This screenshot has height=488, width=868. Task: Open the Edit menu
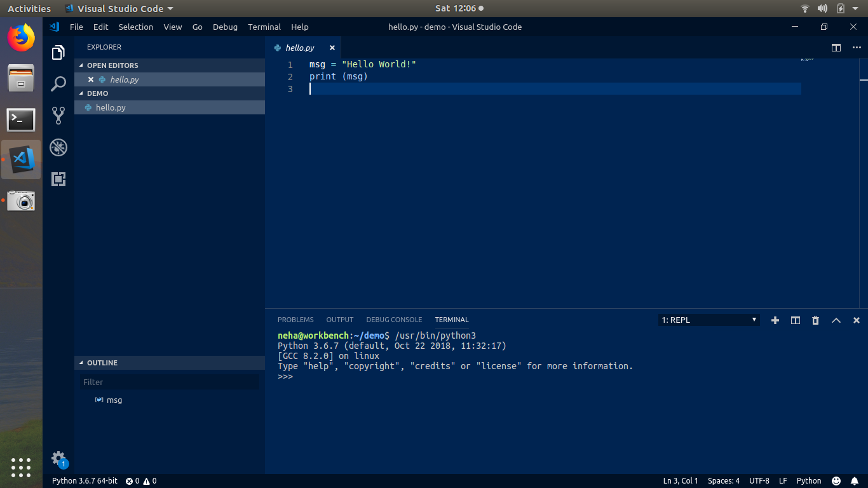click(x=100, y=27)
